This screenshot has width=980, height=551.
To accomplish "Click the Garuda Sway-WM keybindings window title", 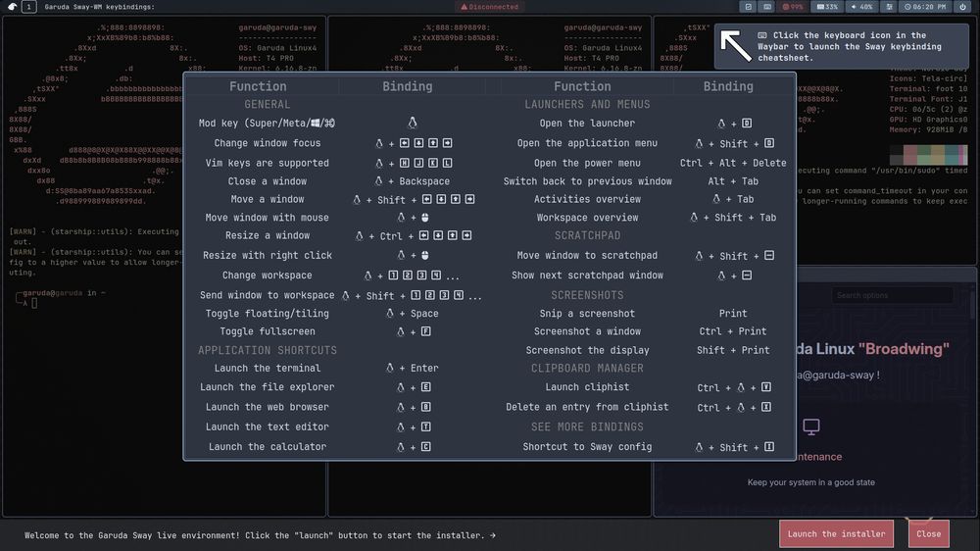I will point(99,7).
